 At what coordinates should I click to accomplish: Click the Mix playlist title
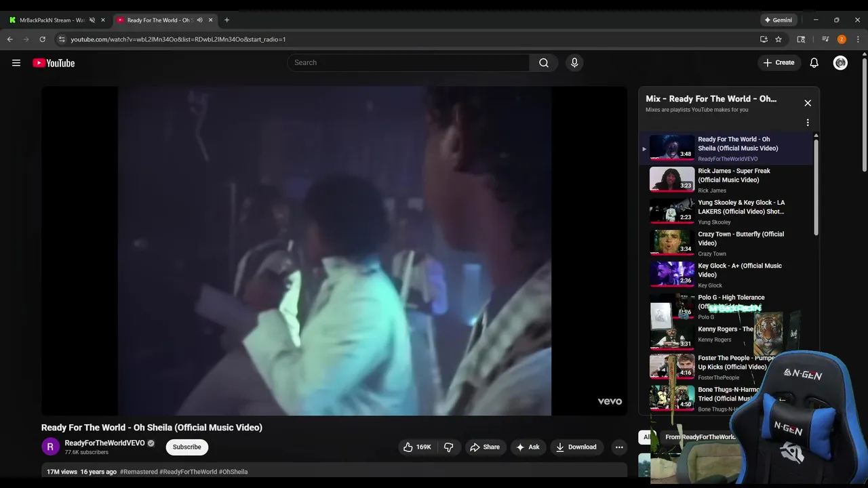click(711, 99)
